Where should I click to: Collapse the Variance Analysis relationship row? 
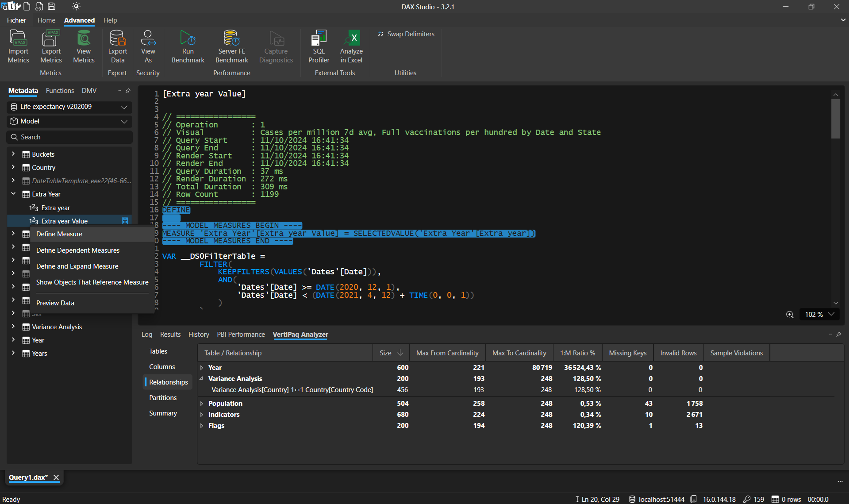pos(202,379)
